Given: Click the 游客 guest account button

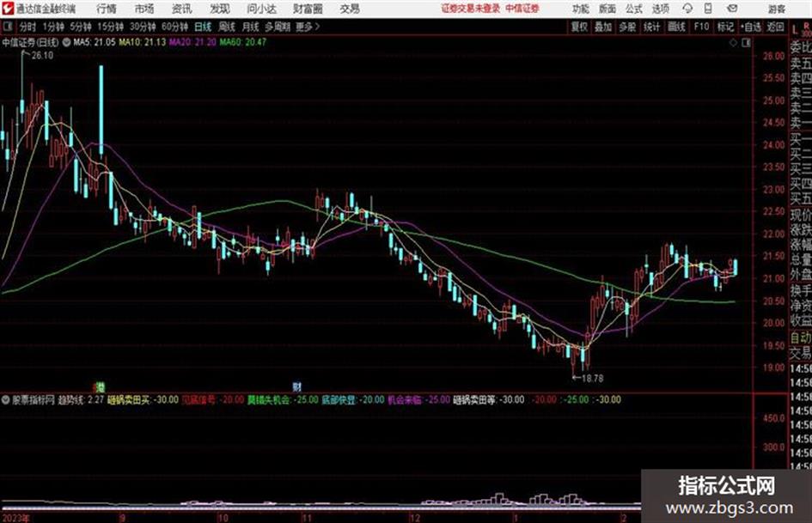Looking at the screenshot, I should (x=776, y=9).
